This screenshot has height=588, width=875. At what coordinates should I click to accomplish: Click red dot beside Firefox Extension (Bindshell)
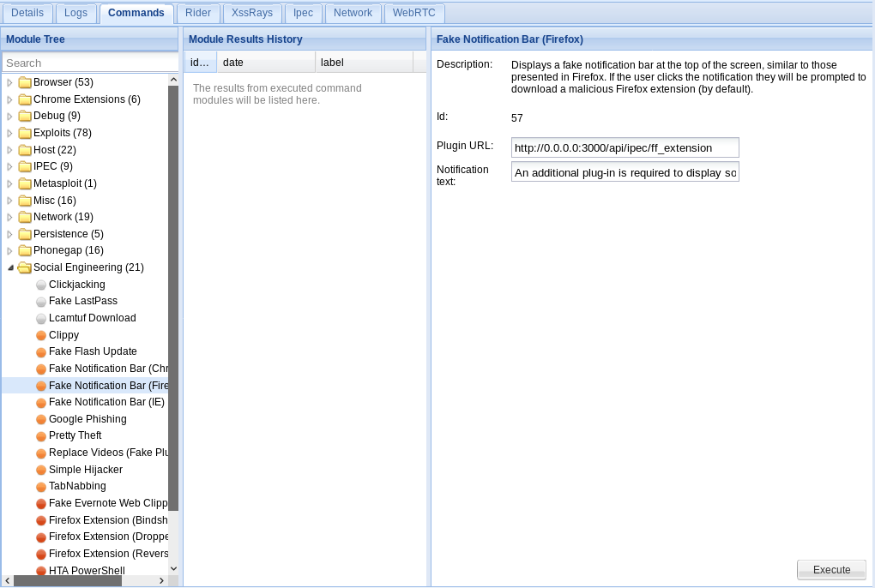40,520
